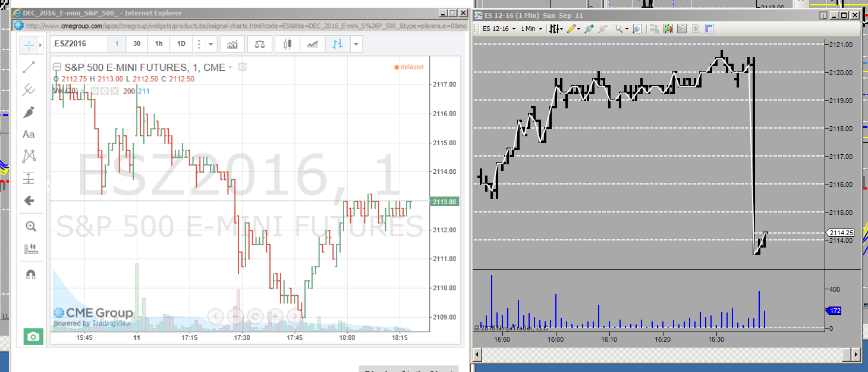Open NinjaTrader properties table icon
868x372 pixels.
709,29
